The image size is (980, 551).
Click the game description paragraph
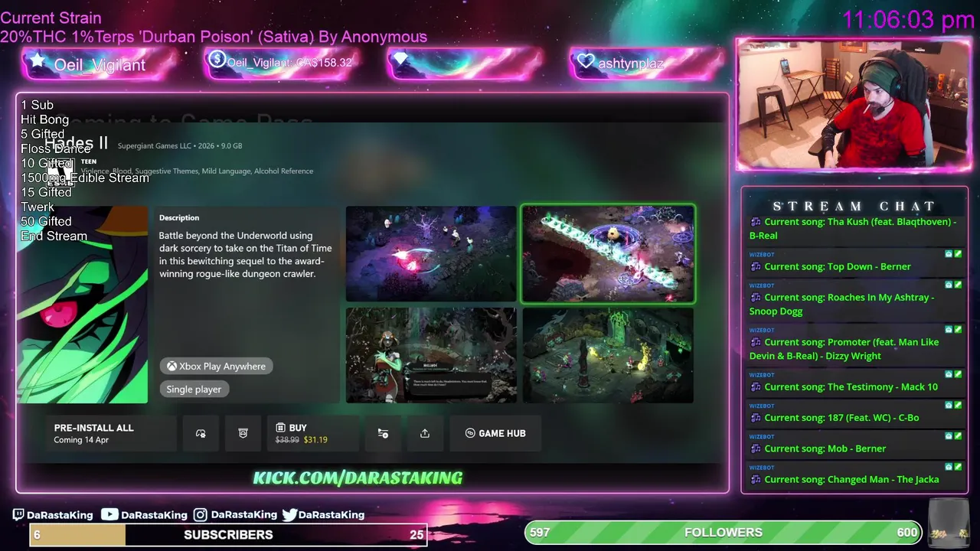246,255
